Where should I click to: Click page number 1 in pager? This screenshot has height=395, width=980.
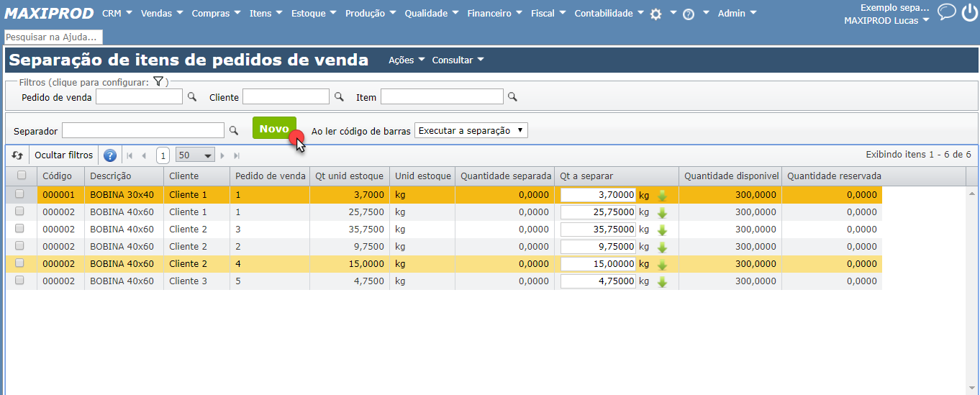coord(163,155)
